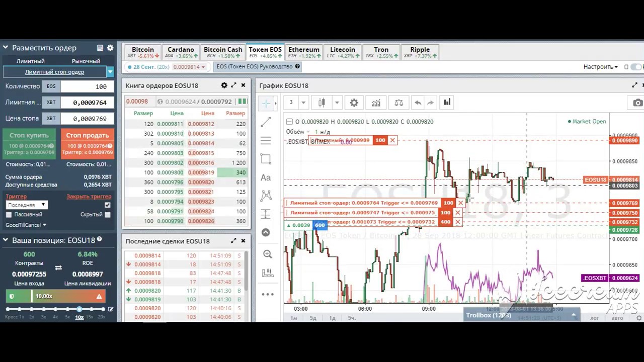Enable the Пассивный checkbox

tap(9, 215)
